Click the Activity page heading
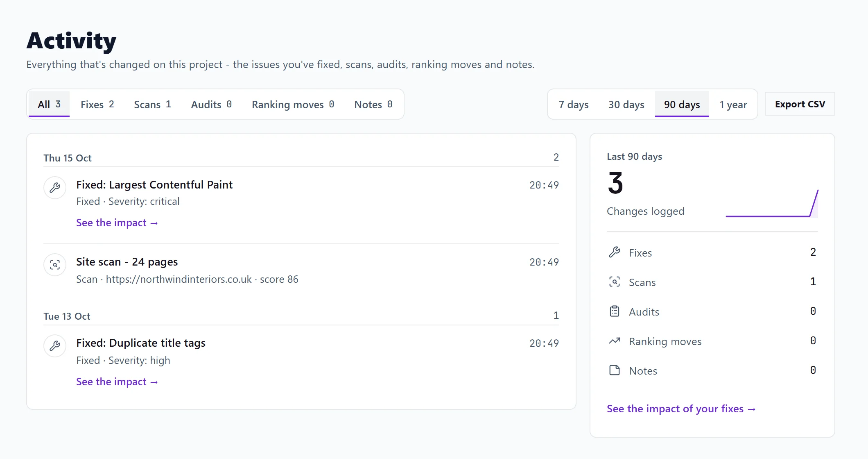This screenshot has height=459, width=868. tap(72, 41)
